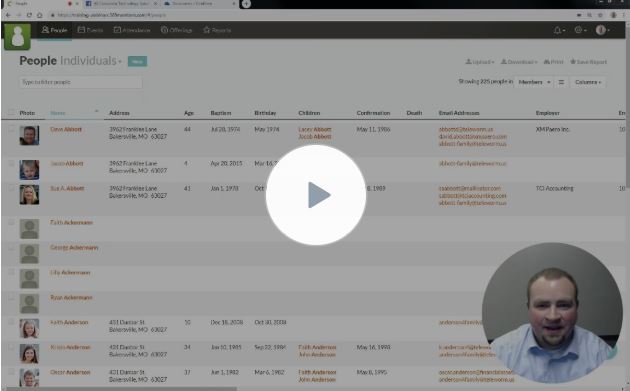Switch to the Offerings navigation tab

176,30
